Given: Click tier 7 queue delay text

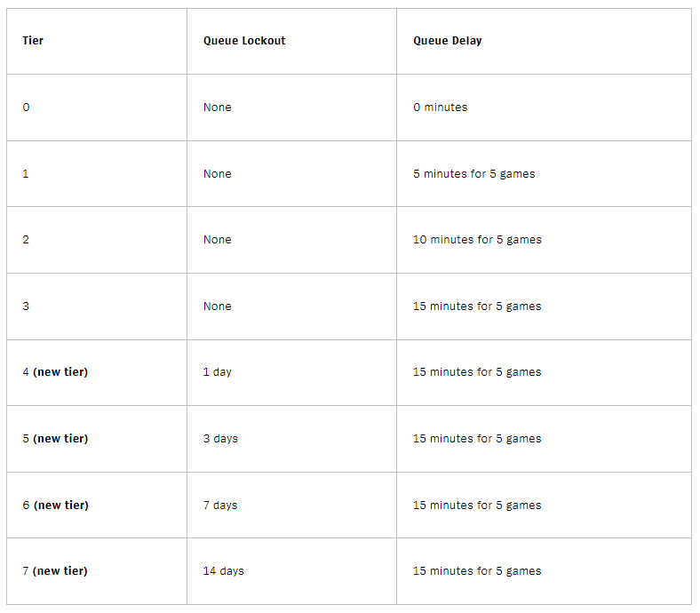Looking at the screenshot, I should pos(477,571).
